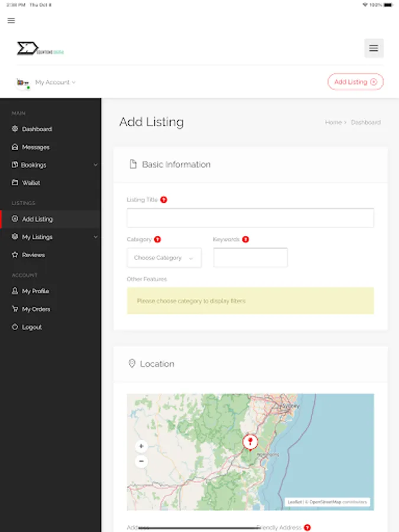Open the Choose Category dropdown

tap(164, 258)
